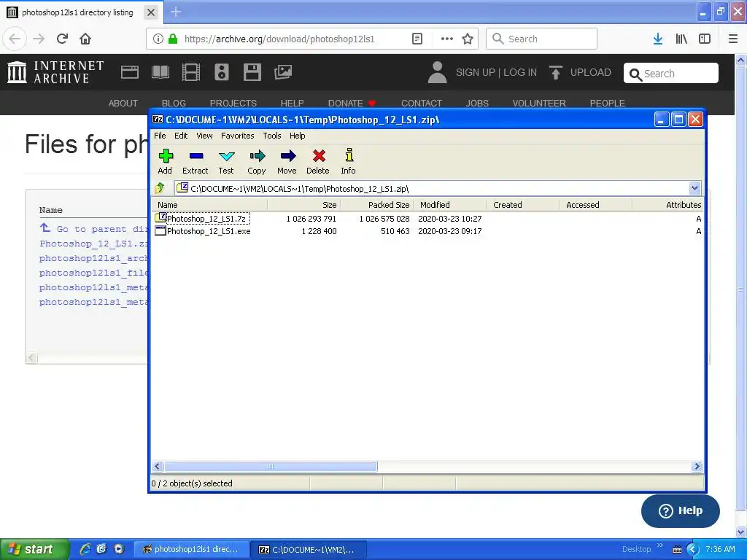
Task: Click LOG IN link
Action: 520,72
